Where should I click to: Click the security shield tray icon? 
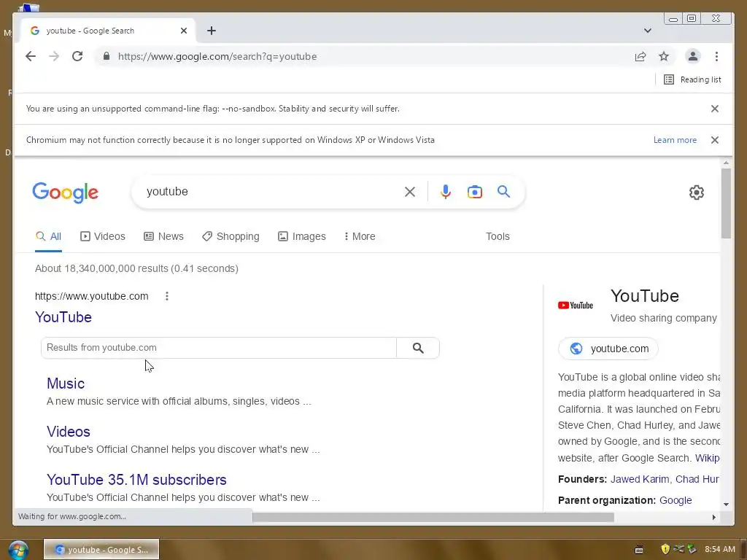tap(665, 550)
